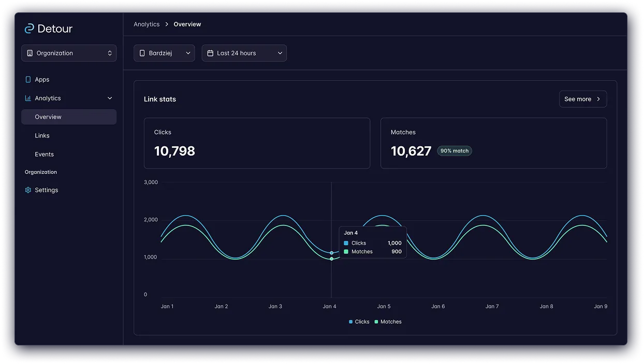The height and width of the screenshot is (364, 644).
Task: Click the Analytics breadcrumb link
Action: (147, 24)
